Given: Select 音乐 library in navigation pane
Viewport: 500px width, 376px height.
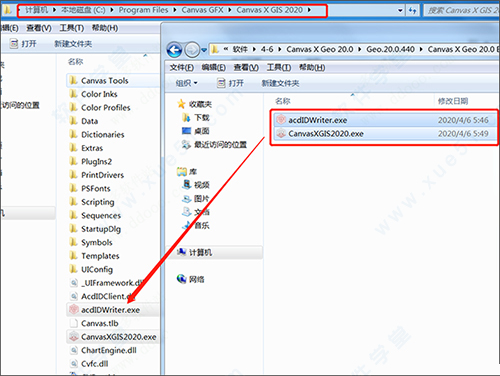Looking at the screenshot, I should [196, 226].
